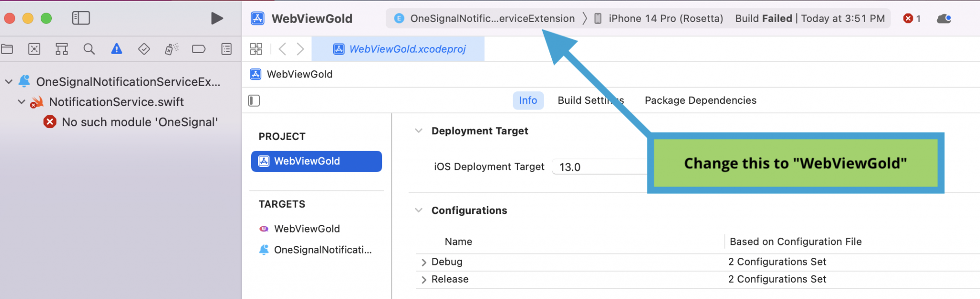
Task: Open the Find navigator magnifier
Action: 89,49
